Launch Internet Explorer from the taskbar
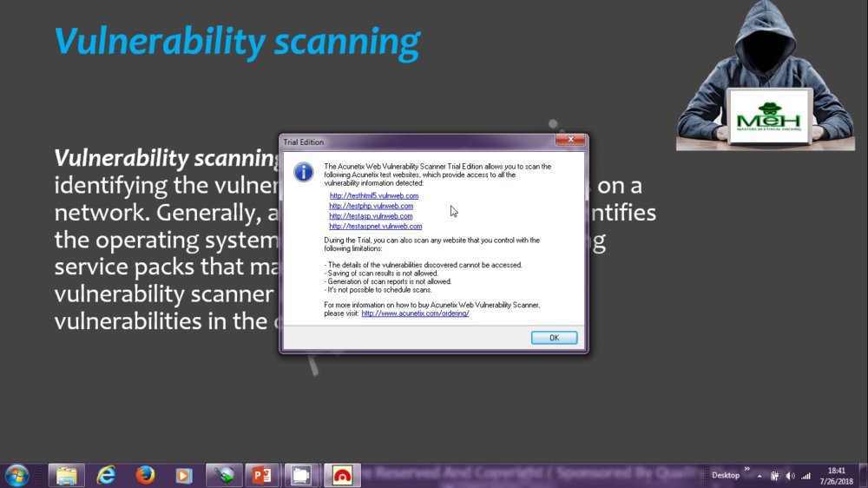 pyautogui.click(x=106, y=475)
